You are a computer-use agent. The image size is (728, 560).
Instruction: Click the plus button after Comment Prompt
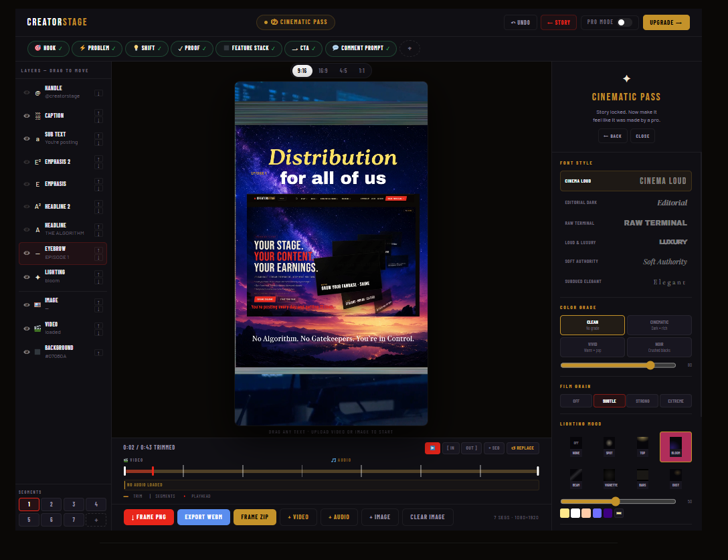[409, 48]
